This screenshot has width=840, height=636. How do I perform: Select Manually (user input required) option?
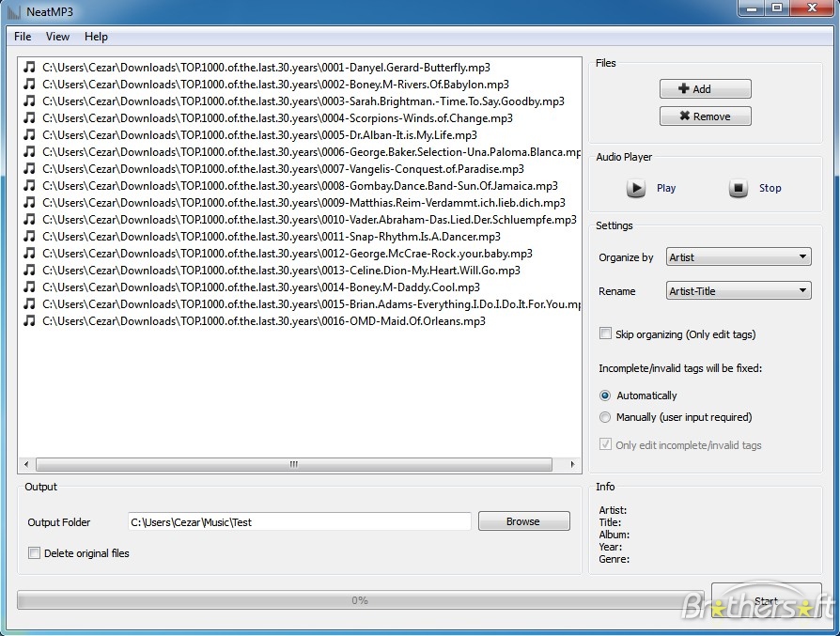coord(605,417)
